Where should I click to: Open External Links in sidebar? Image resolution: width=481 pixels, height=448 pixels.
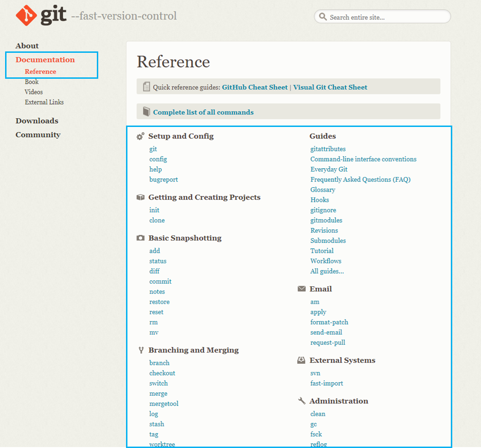point(44,102)
